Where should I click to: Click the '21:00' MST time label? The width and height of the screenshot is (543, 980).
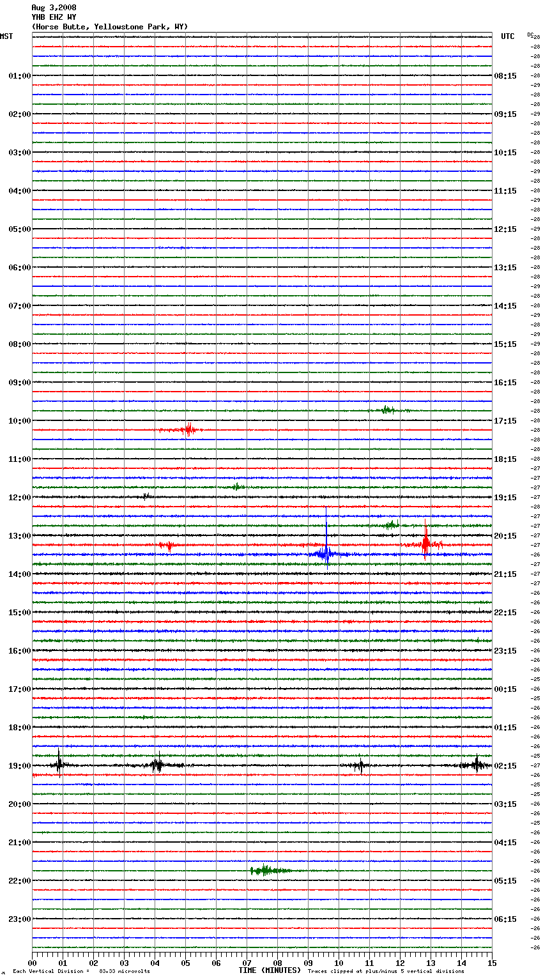pos(19,843)
